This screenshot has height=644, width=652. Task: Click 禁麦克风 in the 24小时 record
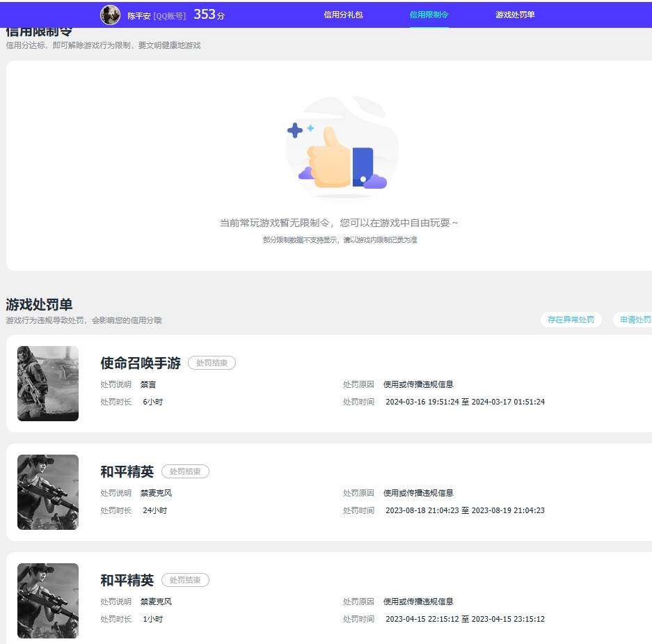click(x=156, y=493)
